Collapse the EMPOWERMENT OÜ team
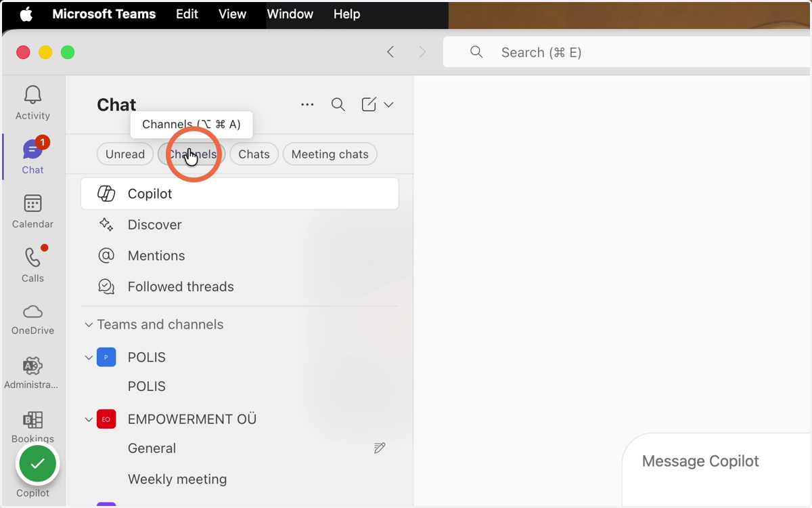 (x=89, y=420)
